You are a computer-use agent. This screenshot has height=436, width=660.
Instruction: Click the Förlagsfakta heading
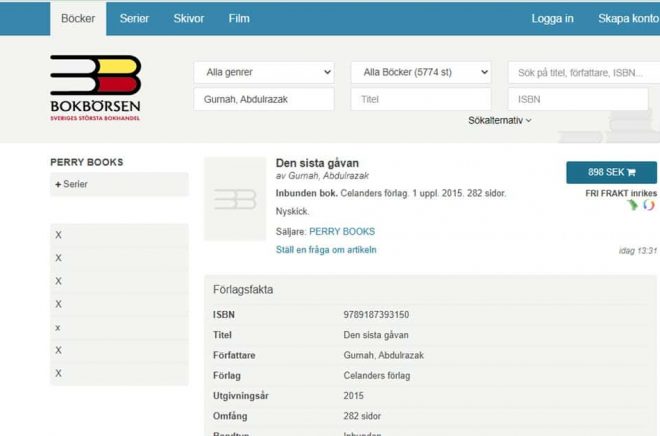coord(243,290)
